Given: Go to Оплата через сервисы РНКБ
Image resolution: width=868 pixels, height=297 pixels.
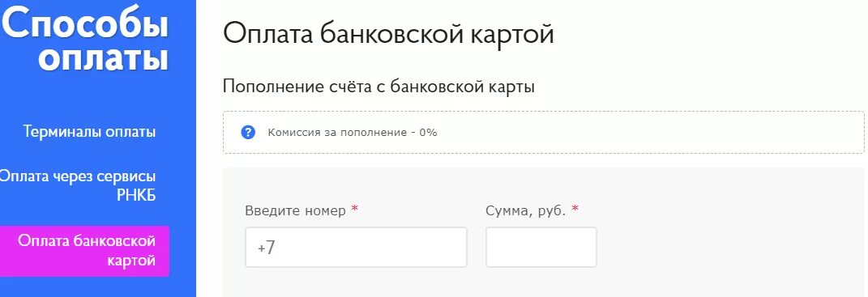Looking at the screenshot, I should coord(77,186).
